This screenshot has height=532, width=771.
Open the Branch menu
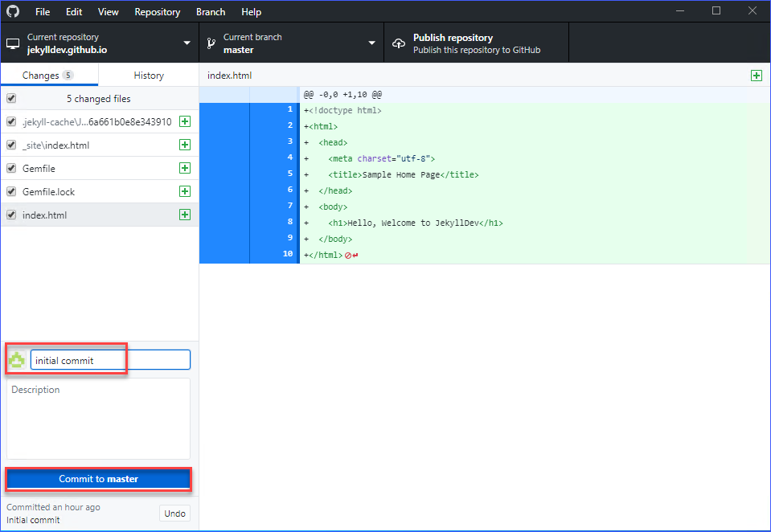211,12
